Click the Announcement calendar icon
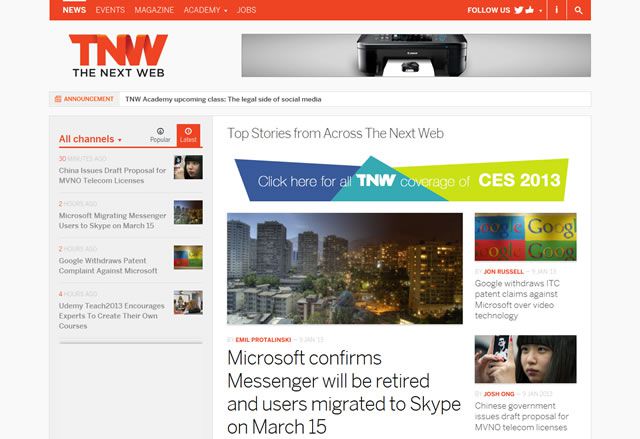The height and width of the screenshot is (439, 640). (58, 99)
